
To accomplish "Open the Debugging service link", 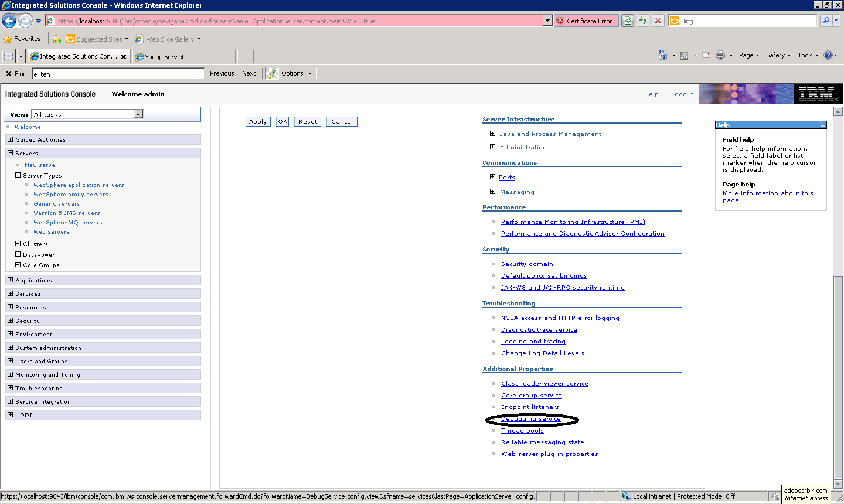I will click(530, 419).
